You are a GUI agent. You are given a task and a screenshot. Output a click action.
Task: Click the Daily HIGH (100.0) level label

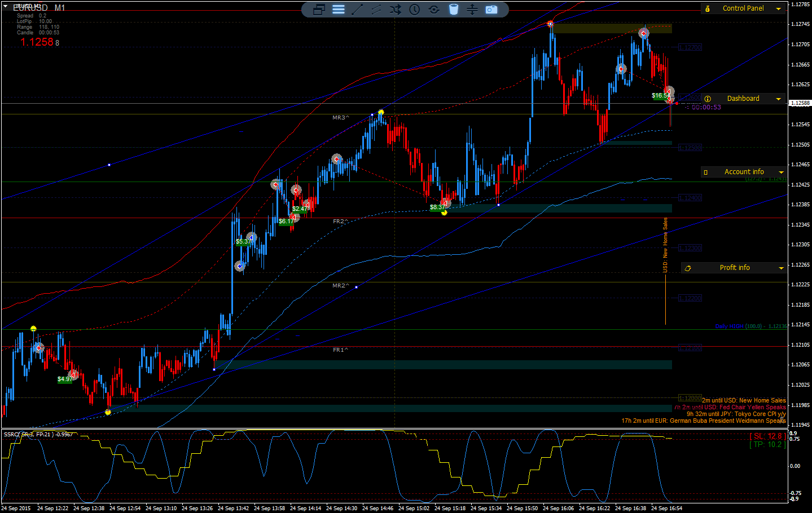click(750, 326)
